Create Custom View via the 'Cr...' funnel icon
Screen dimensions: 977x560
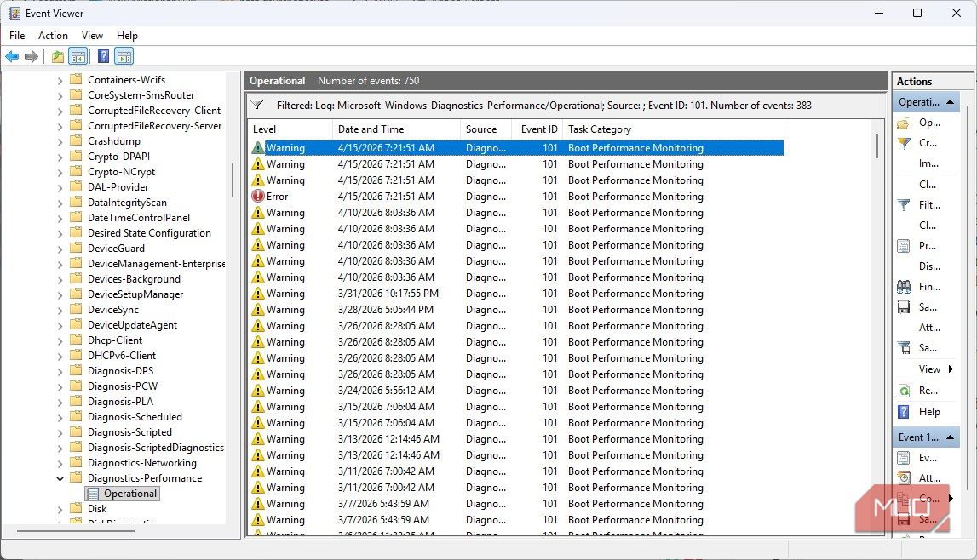[903, 143]
